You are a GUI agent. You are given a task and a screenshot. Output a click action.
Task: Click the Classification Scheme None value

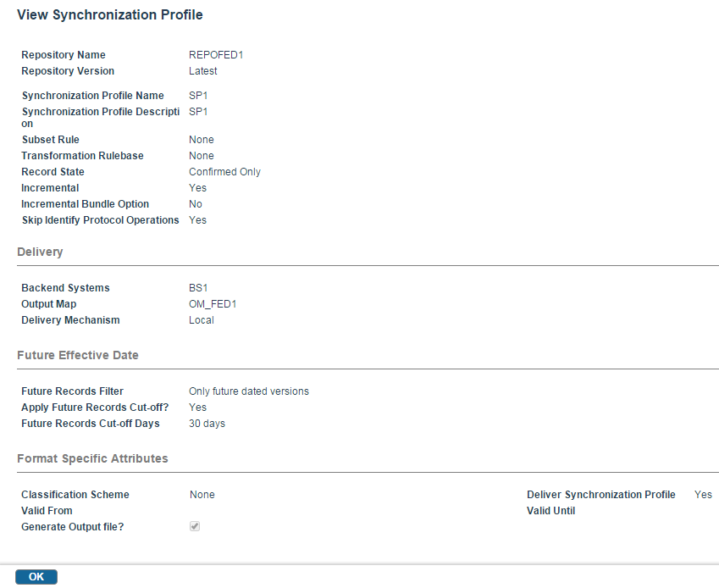tap(202, 495)
